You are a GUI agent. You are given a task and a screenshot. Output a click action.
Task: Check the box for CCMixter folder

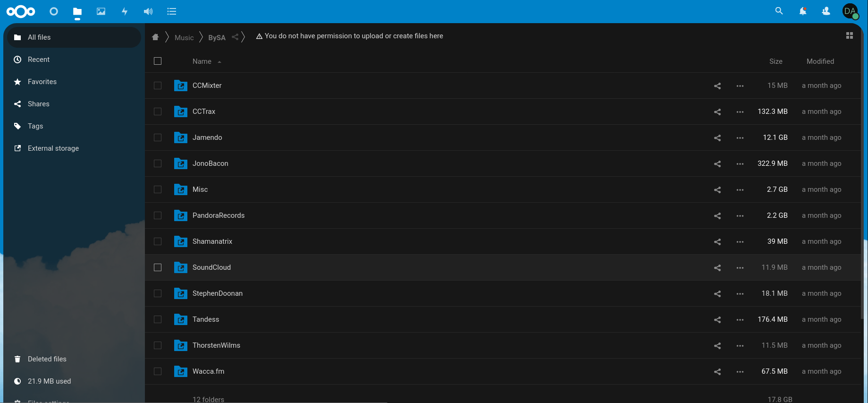[x=158, y=86]
